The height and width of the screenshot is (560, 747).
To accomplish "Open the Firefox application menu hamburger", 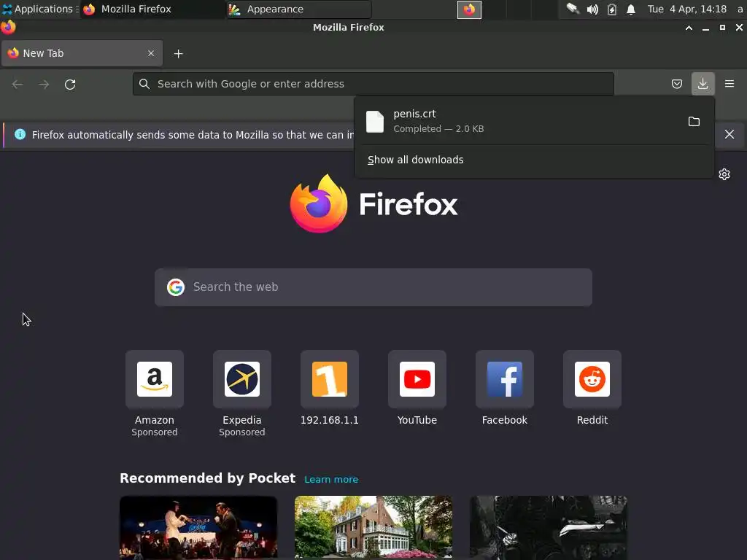I will coord(729,84).
